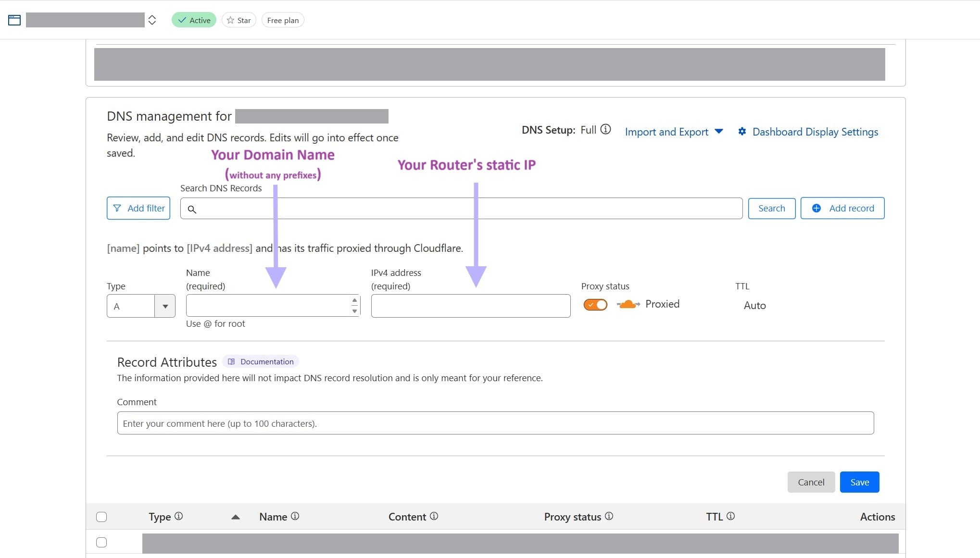Click the info icon beside the TTL column
Screen dimensions: 980x558
click(731, 516)
